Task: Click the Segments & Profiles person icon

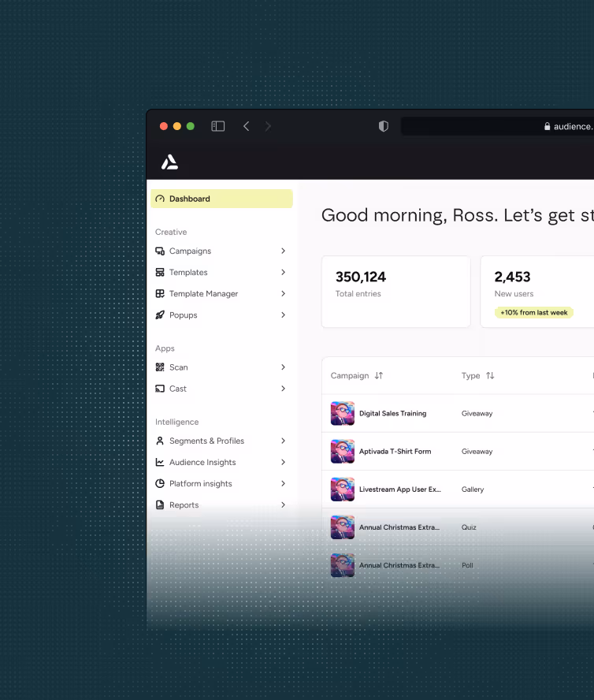Action: (160, 441)
